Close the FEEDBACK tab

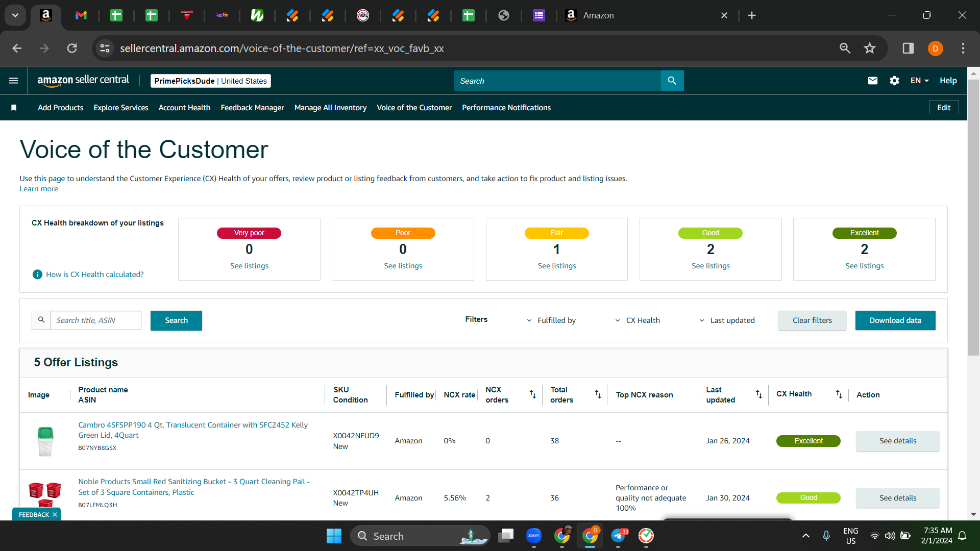point(55,514)
